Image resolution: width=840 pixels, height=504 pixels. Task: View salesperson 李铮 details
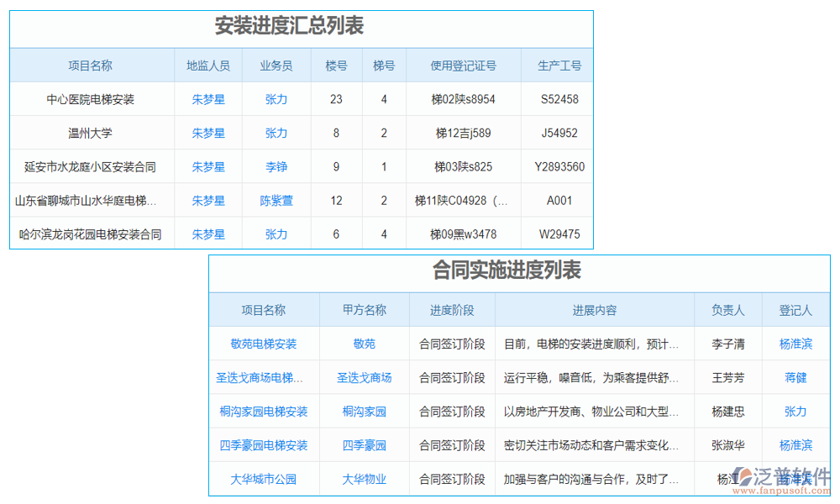(x=277, y=166)
